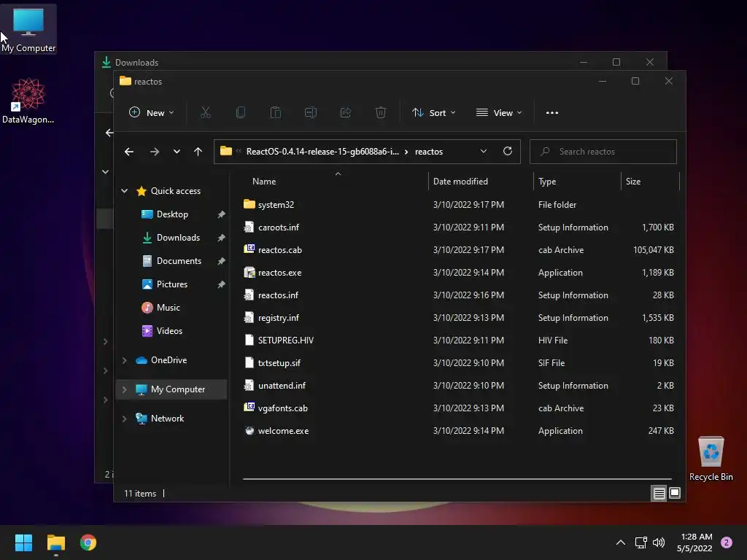Select the reactos.cab archive icon
The image size is (747, 560).
[249, 249]
